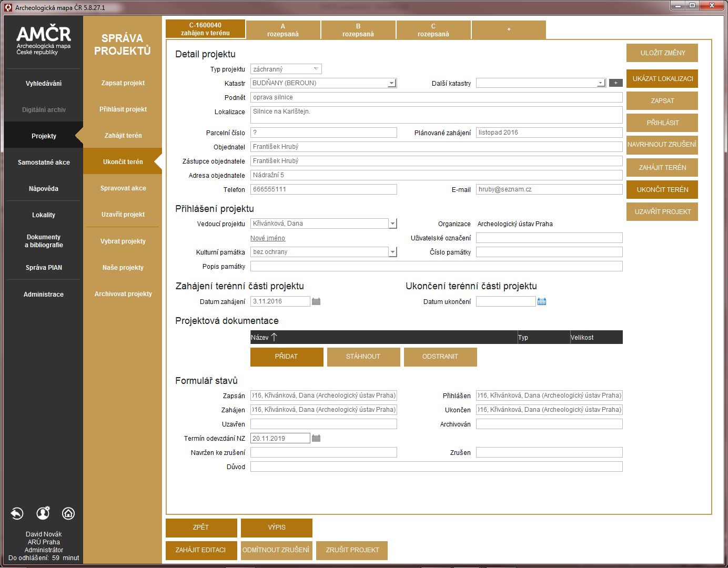This screenshot has height=568, width=728.
Task: Select Ukončit terén in submenu
Action: [123, 161]
